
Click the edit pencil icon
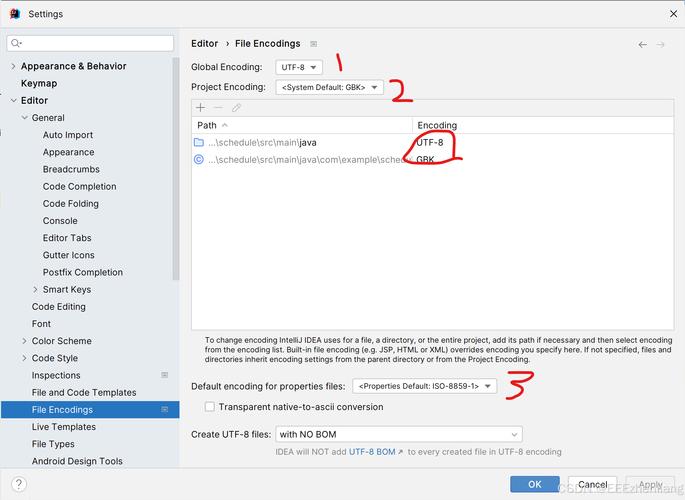coord(236,107)
